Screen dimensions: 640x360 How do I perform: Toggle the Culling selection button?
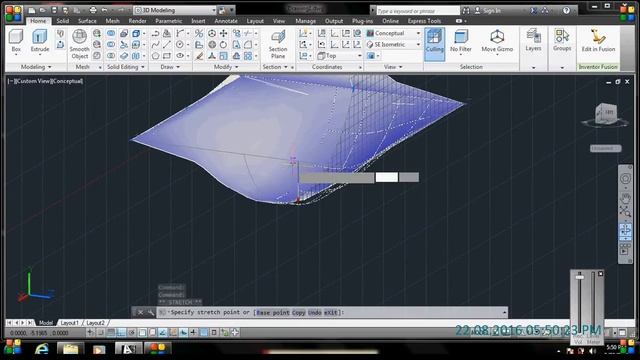[434, 44]
